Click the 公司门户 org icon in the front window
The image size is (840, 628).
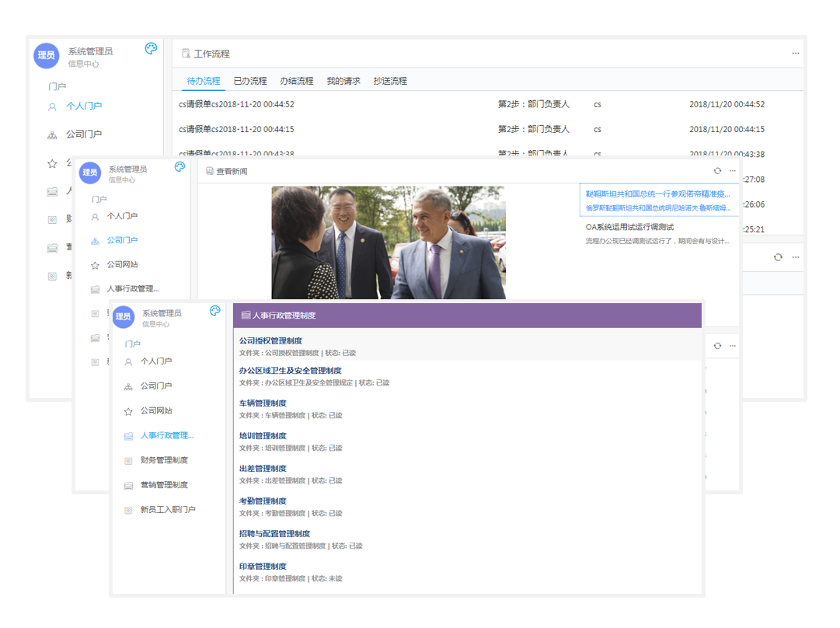tap(128, 387)
